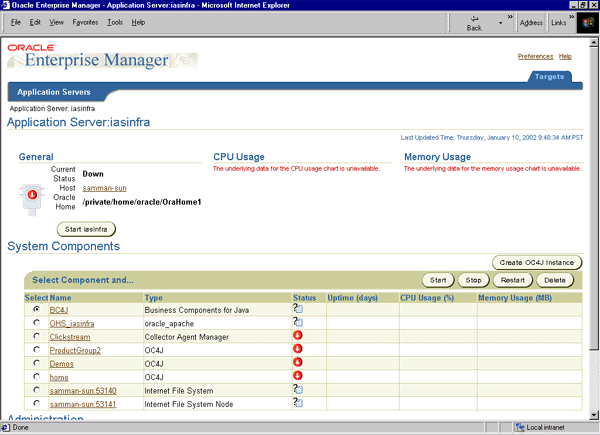The height and width of the screenshot is (435, 600).
Task: Select the OHS_iasinfra radio button
Action: click(36, 323)
